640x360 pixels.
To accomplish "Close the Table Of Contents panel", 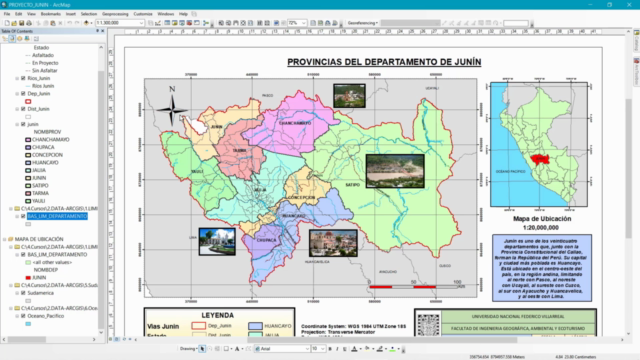I will [x=102, y=31].
